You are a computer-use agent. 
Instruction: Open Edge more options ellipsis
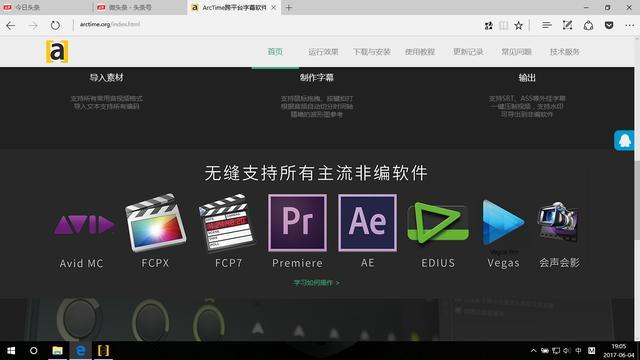point(629,25)
